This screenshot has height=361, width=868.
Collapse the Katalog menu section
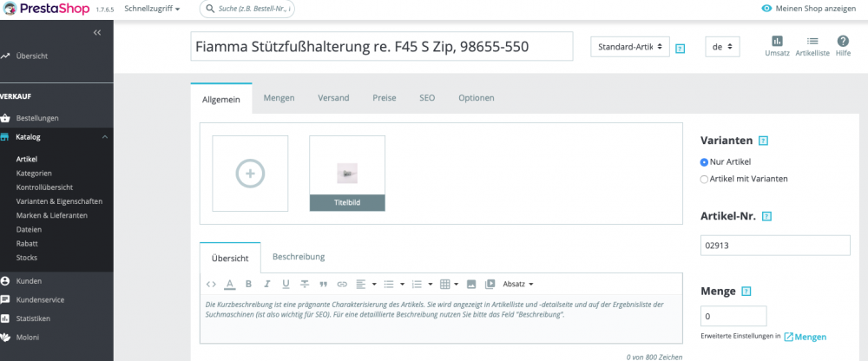point(105,137)
